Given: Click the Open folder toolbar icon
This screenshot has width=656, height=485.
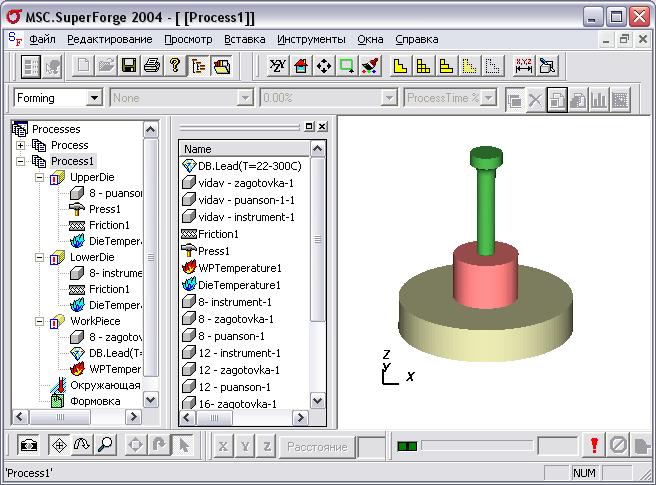Looking at the screenshot, I should 106,66.
